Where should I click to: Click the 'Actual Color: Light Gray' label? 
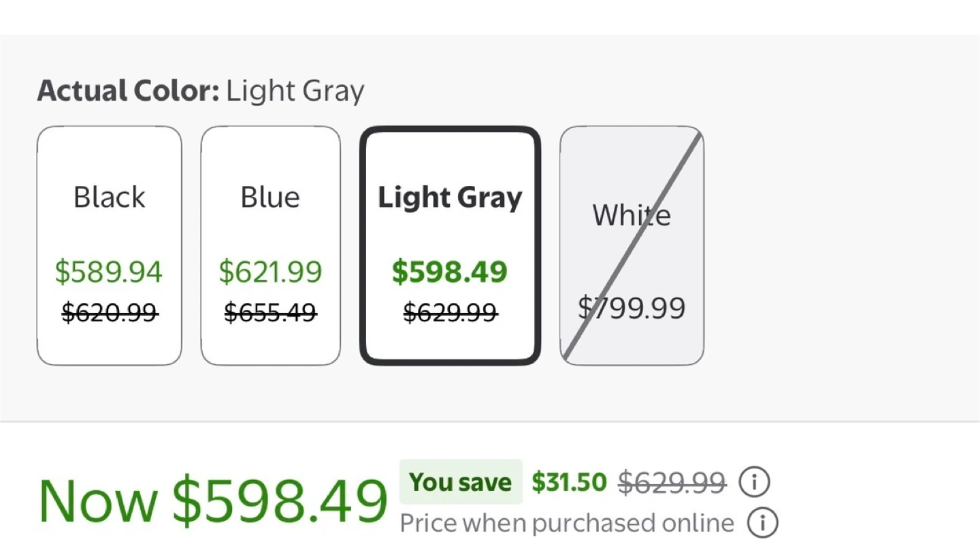(x=201, y=91)
